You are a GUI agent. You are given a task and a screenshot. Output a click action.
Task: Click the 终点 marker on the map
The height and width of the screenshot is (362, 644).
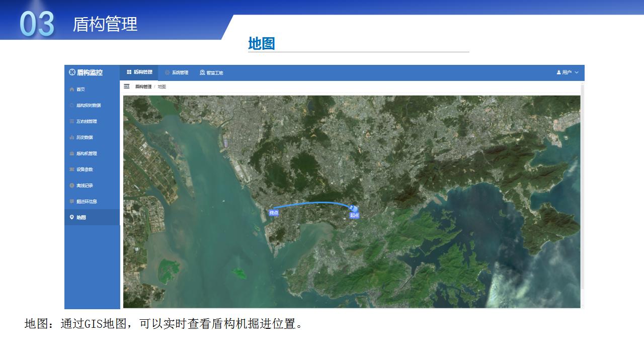274,213
